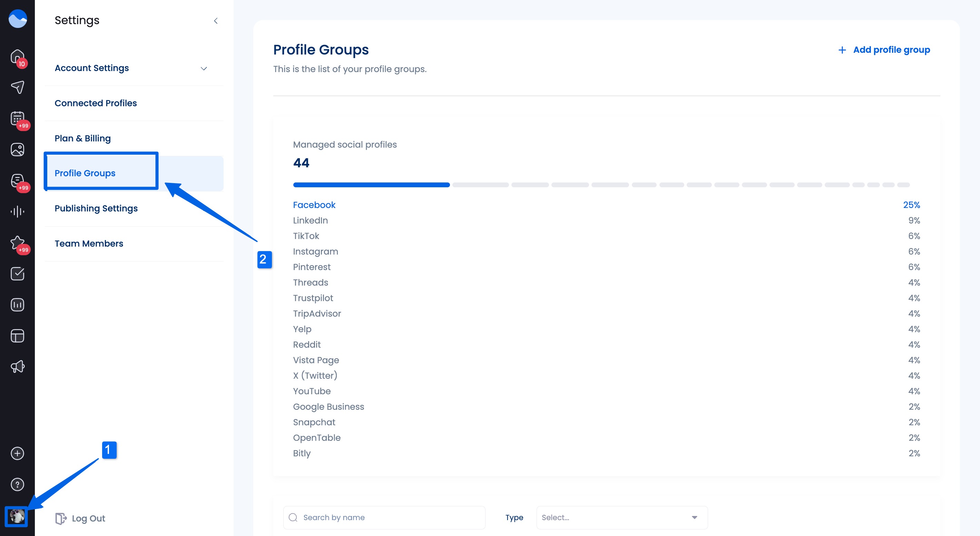Open the audio waveform listening icon

coord(17,211)
